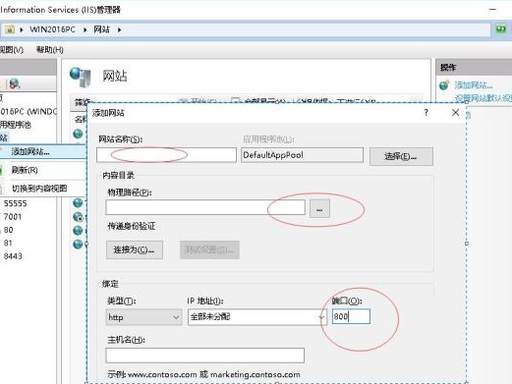Click the address bar home icon
512x384 pixels.
coord(10,30)
